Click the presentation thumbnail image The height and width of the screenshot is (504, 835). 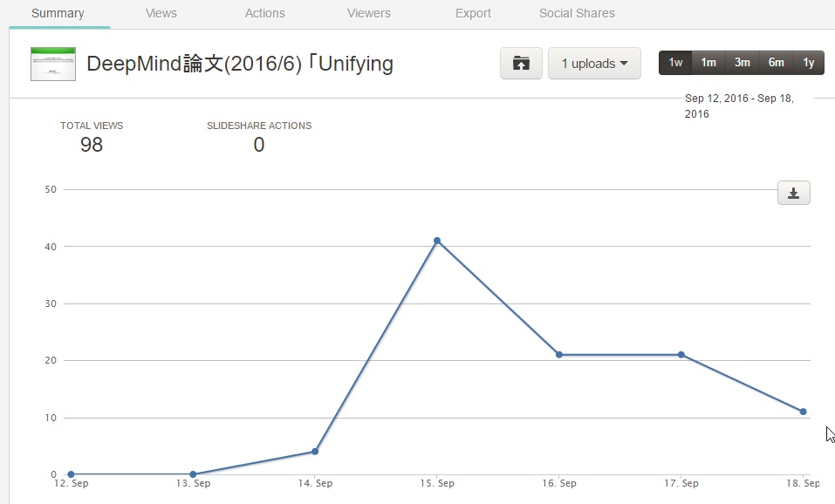click(52, 64)
